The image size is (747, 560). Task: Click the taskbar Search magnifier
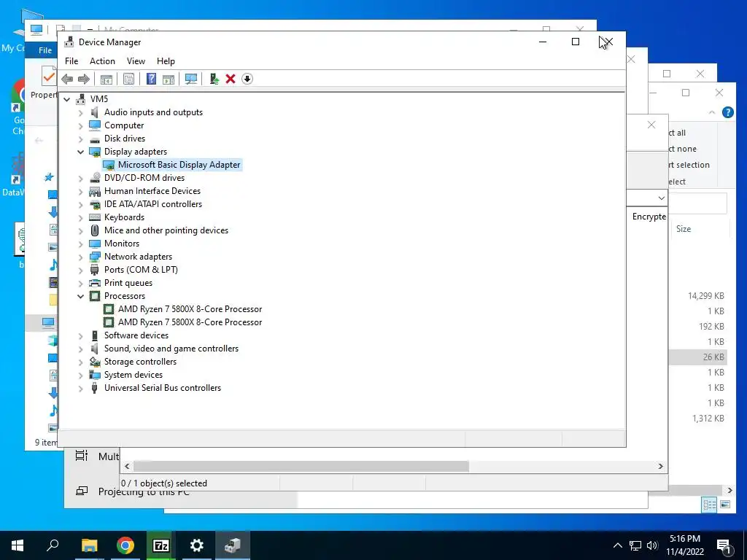(53, 545)
